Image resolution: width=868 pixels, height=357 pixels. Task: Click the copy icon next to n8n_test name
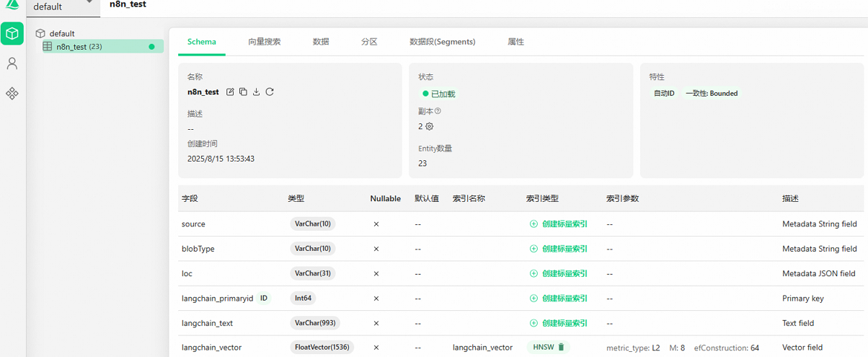[x=243, y=92]
